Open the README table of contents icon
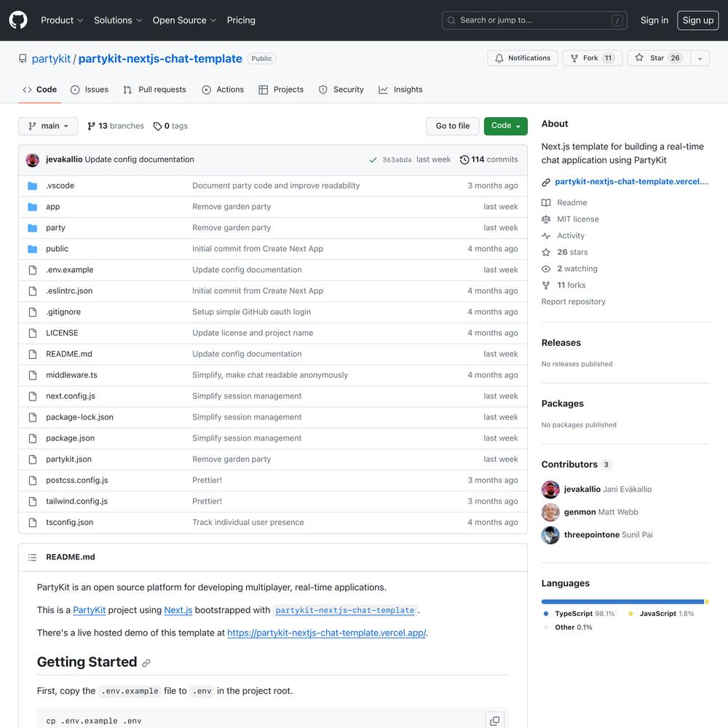Viewport: 728px width, 728px height. 32,557
